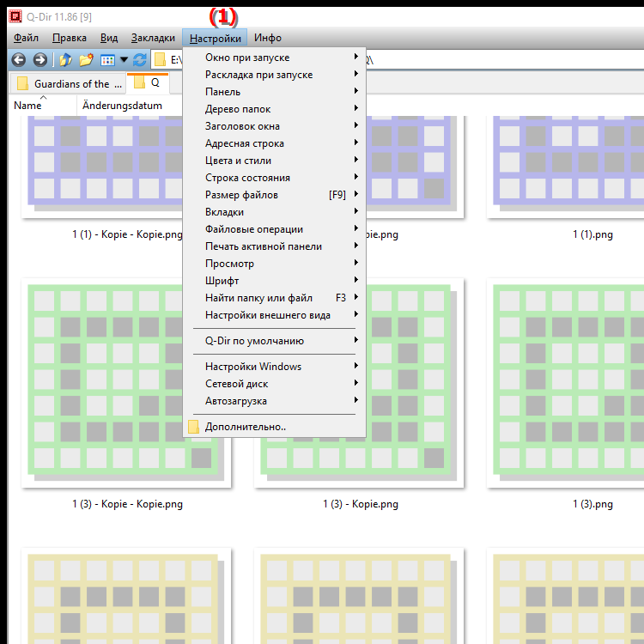This screenshot has width=644, height=644.
Task: Open the Шрифт submenu
Action: click(x=275, y=281)
